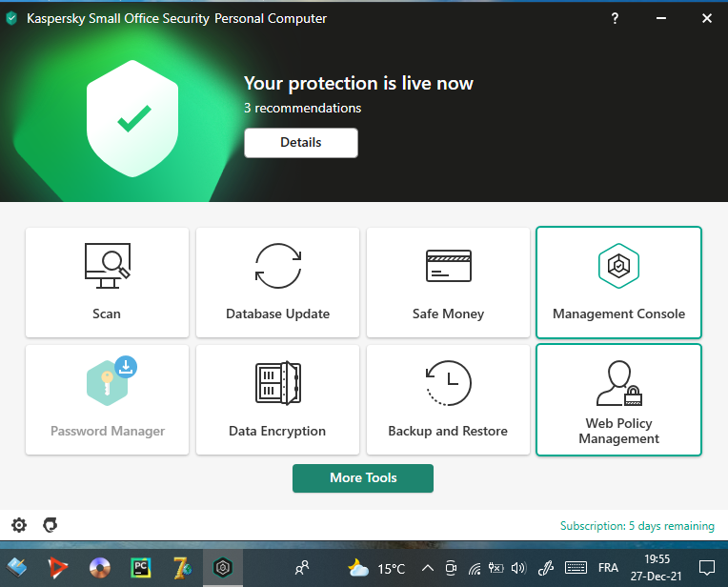Click the Wi-Fi network tray icon
728x587 pixels.
pyautogui.click(x=475, y=568)
